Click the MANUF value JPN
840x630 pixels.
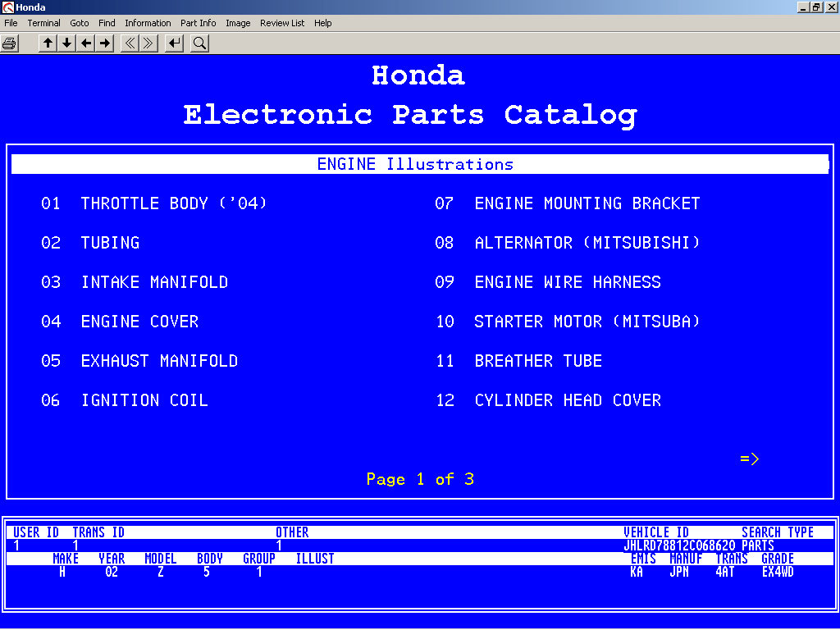click(678, 572)
